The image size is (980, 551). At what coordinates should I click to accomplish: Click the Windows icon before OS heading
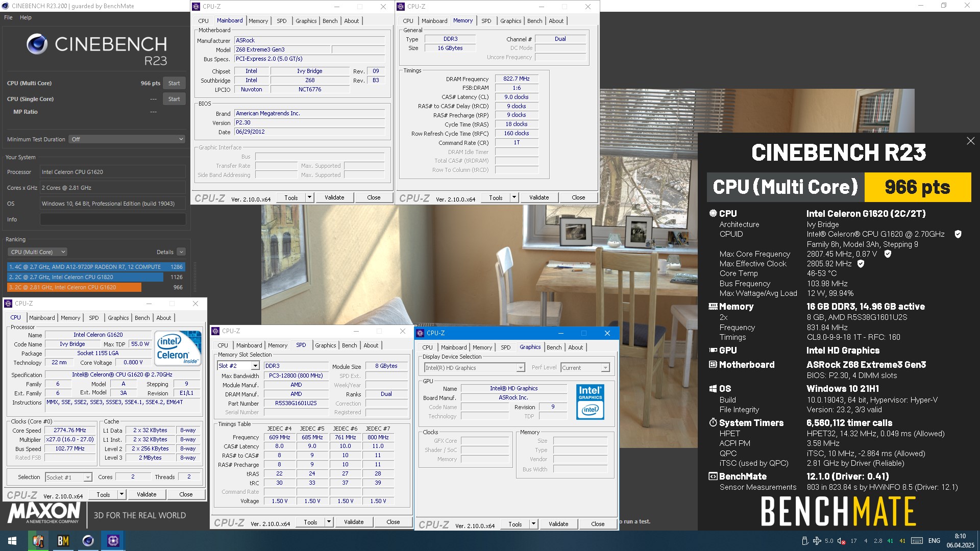tap(713, 389)
